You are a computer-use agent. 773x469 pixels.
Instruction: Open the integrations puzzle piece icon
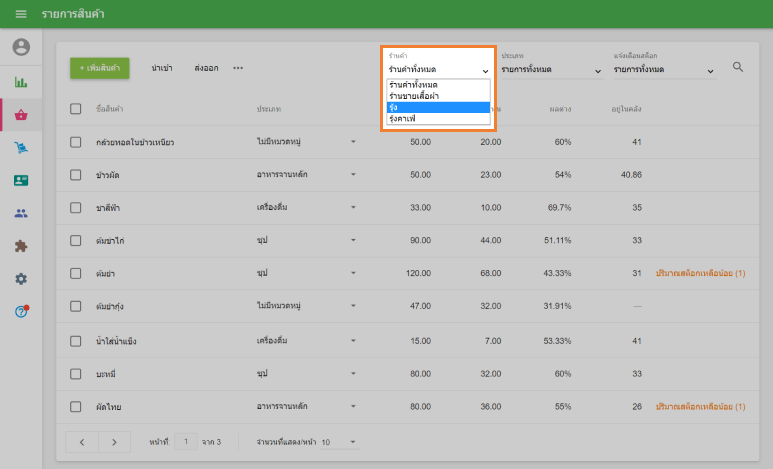click(x=21, y=246)
